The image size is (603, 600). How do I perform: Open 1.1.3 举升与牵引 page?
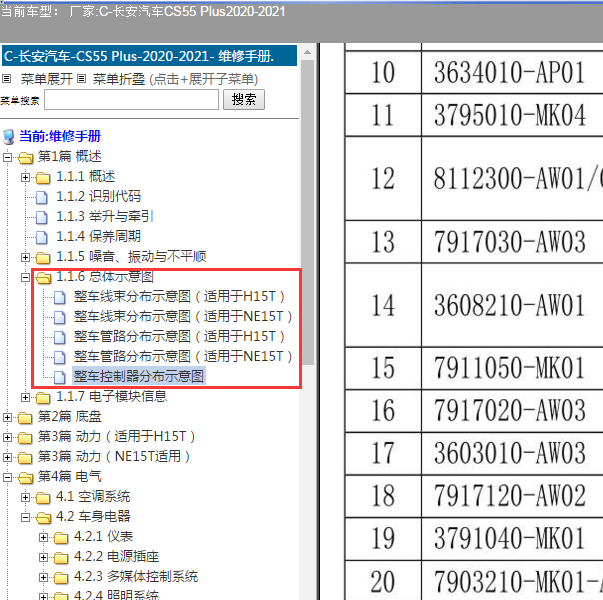pyautogui.click(x=105, y=217)
